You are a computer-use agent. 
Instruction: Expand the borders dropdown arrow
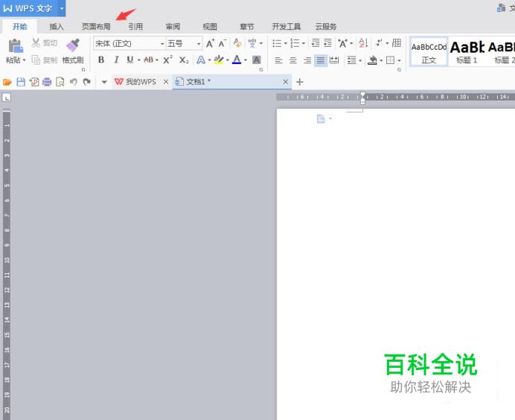(399, 60)
